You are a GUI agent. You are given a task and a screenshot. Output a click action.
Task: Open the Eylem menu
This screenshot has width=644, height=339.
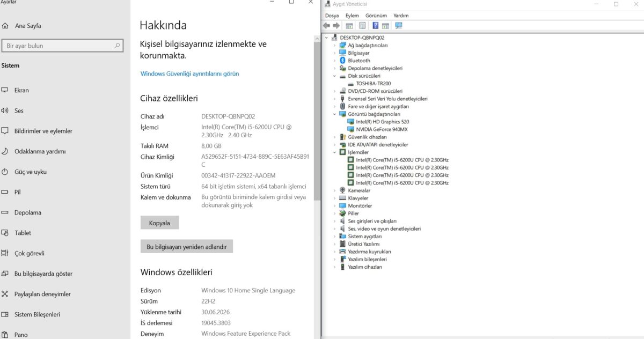point(352,16)
